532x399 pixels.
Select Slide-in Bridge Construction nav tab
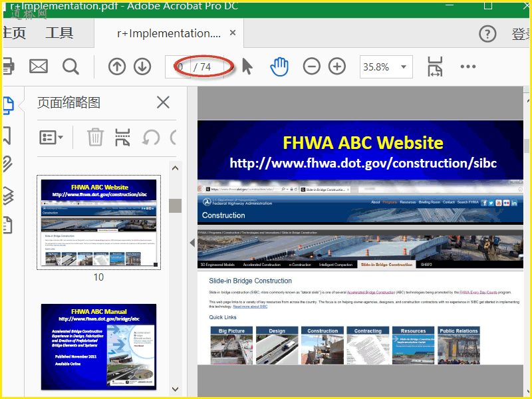pyautogui.click(x=386, y=265)
